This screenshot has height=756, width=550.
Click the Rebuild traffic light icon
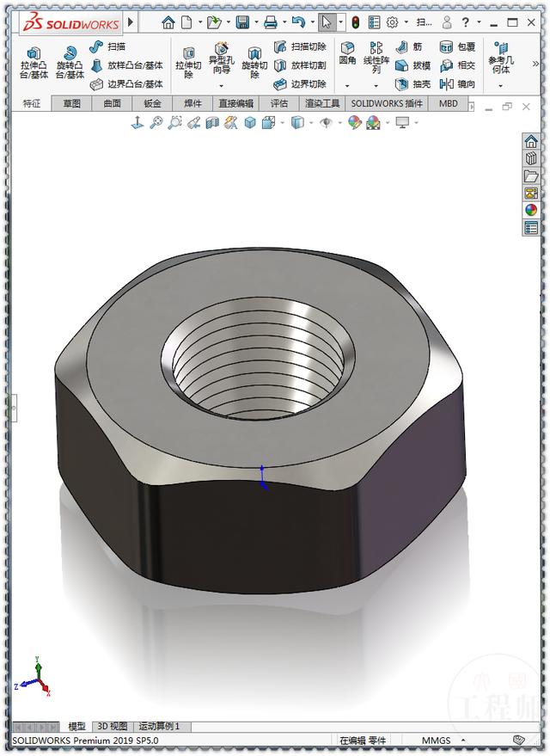point(356,22)
